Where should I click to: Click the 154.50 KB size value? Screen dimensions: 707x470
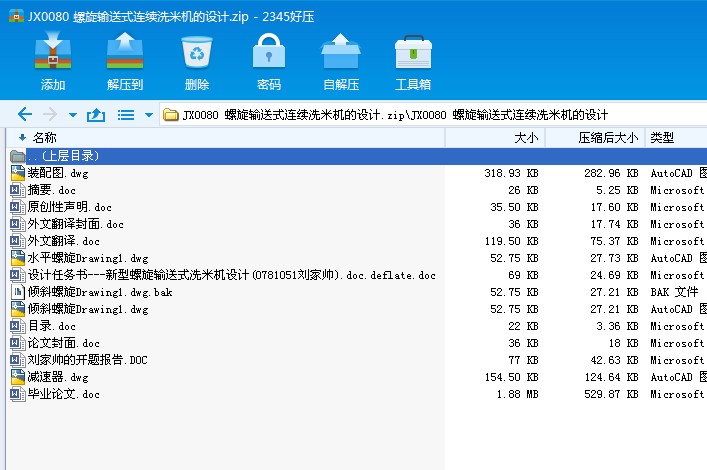[x=511, y=377]
